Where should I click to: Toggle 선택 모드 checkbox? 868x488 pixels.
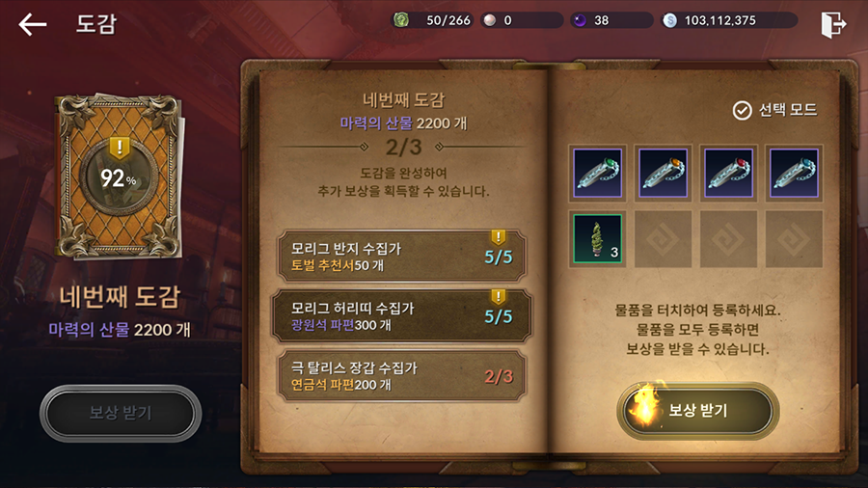774,110
